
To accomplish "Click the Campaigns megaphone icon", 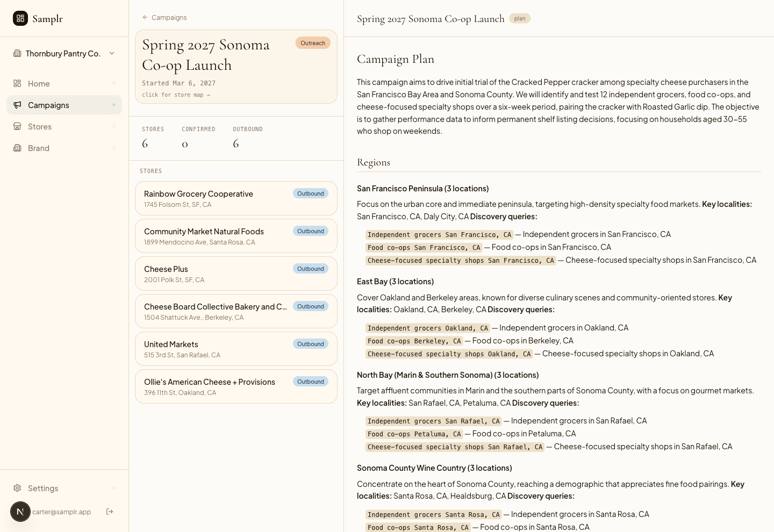I will [x=17, y=105].
